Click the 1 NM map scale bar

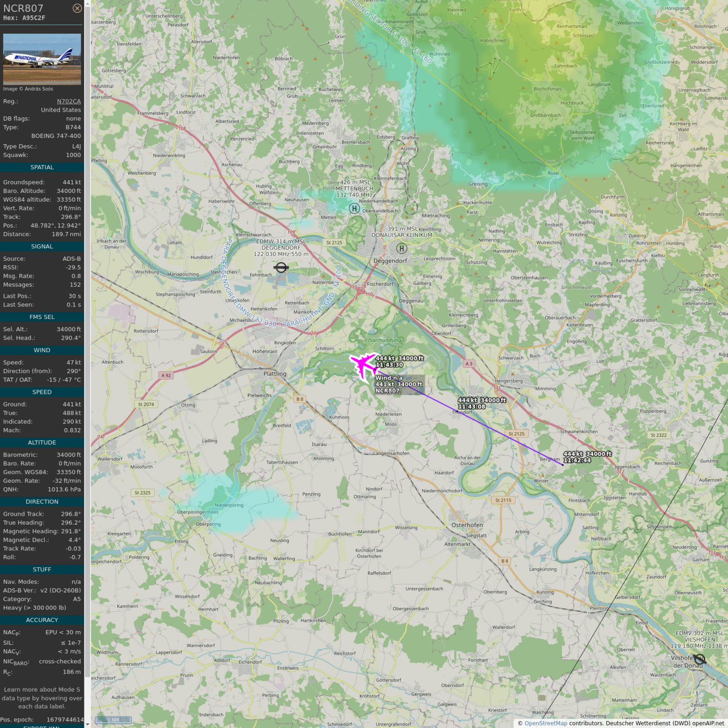pyautogui.click(x=113, y=719)
